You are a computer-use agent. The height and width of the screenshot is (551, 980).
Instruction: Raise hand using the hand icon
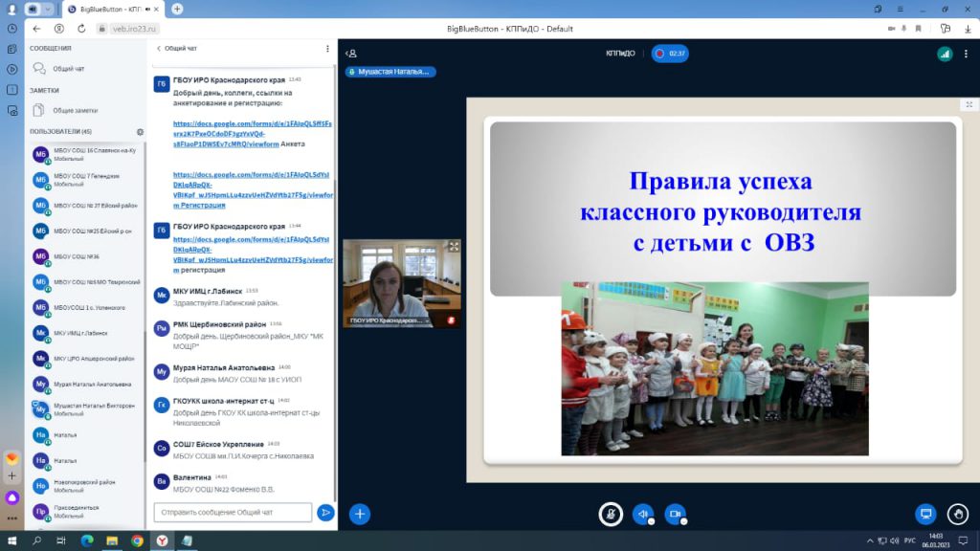coord(957,514)
